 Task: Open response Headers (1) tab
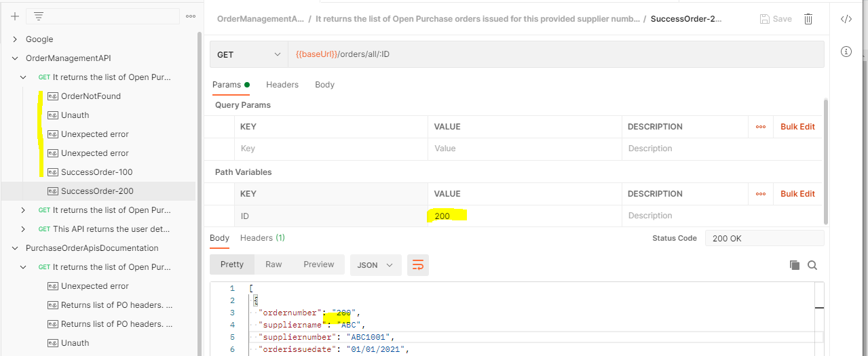click(263, 238)
